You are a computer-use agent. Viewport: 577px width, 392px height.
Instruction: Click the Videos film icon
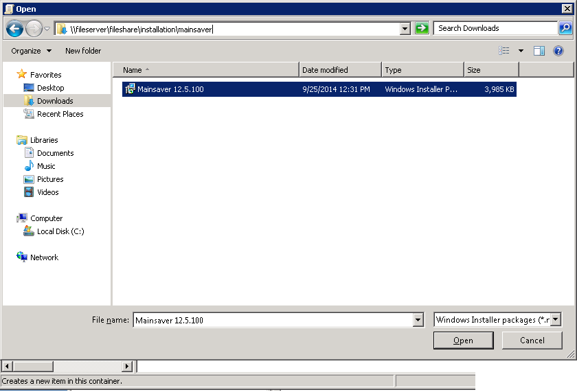pyautogui.click(x=29, y=192)
